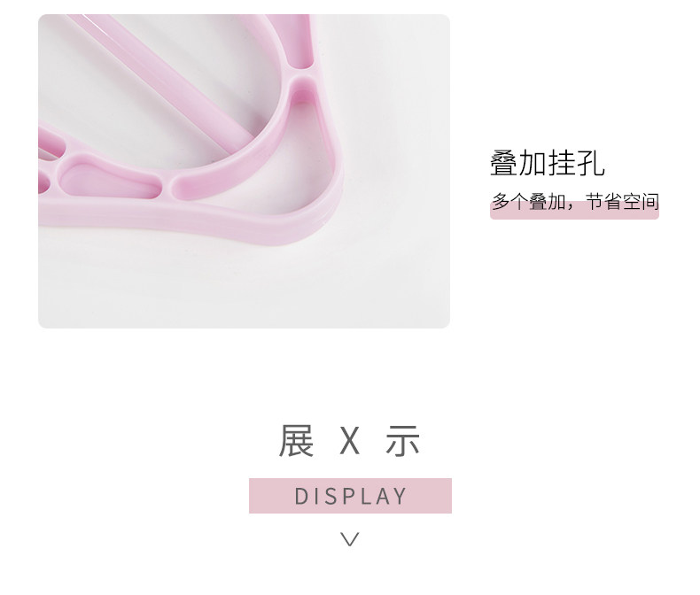Click the down chevron below DISPLAY
The height and width of the screenshot is (595, 700).
[349, 539]
